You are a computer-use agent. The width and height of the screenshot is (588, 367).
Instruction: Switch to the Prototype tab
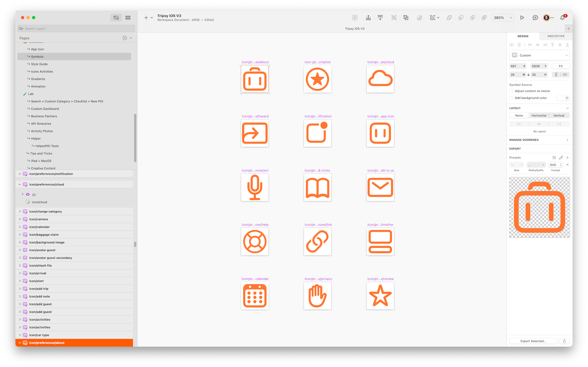556,36
